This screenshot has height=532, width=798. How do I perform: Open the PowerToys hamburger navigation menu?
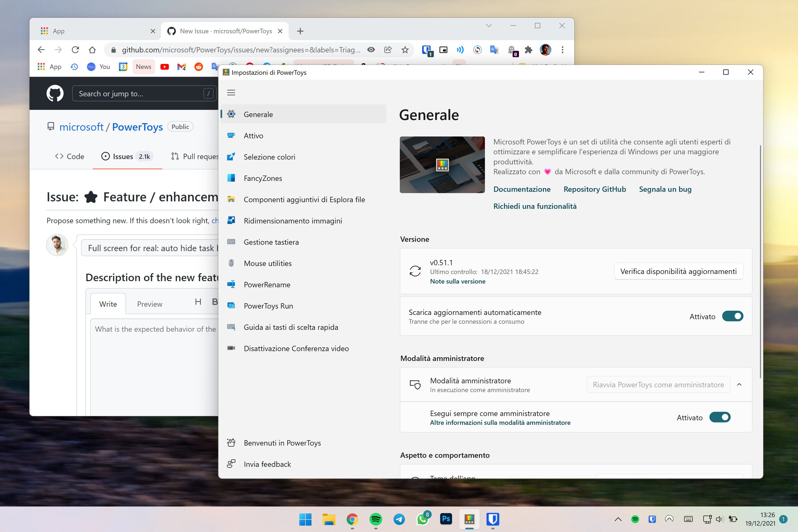click(231, 92)
